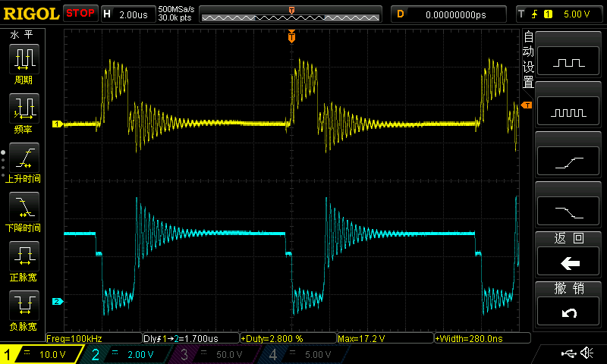The image size is (607, 364).
Task: Click the channel 1 DC coupling symbol
Action: tap(27, 353)
